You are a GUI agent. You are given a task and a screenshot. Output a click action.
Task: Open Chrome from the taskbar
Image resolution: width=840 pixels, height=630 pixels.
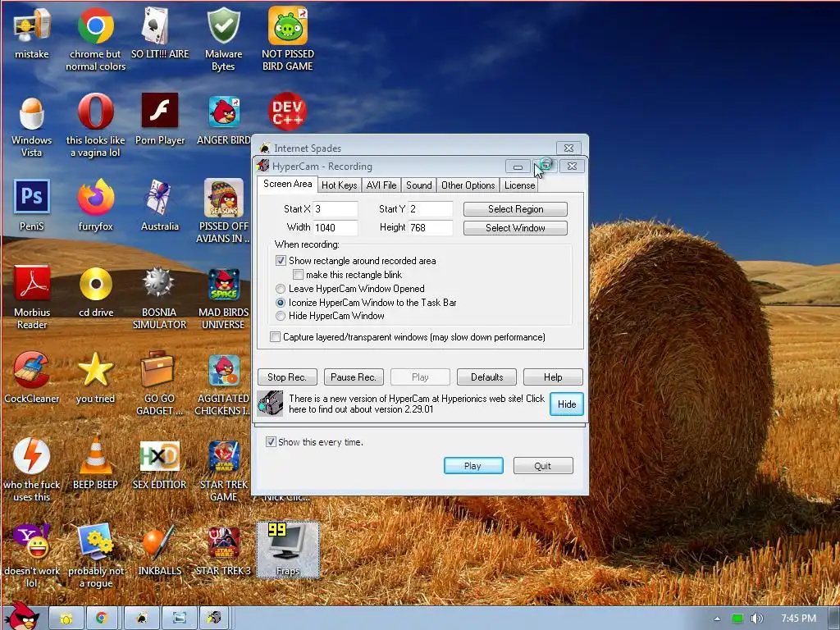point(102,619)
